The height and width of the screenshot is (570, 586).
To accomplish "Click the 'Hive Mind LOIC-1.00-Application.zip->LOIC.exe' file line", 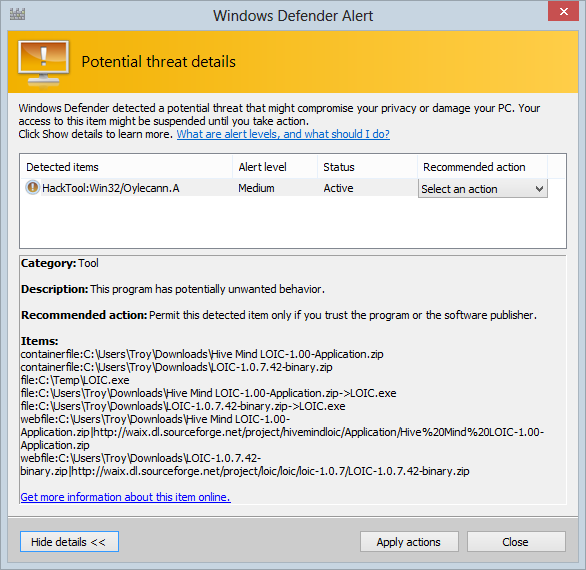I will tap(209, 393).
